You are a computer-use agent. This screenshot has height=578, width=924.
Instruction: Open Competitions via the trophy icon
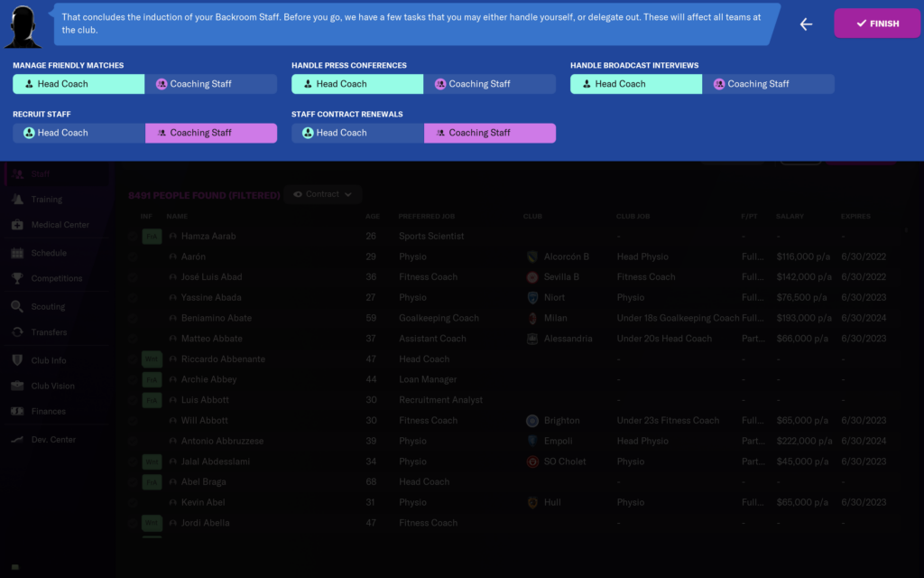tap(17, 279)
